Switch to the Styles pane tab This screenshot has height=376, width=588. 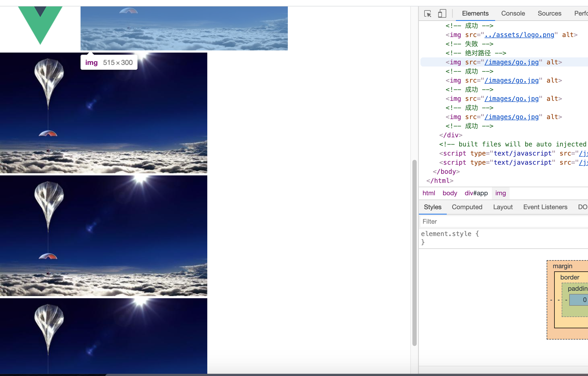click(433, 207)
